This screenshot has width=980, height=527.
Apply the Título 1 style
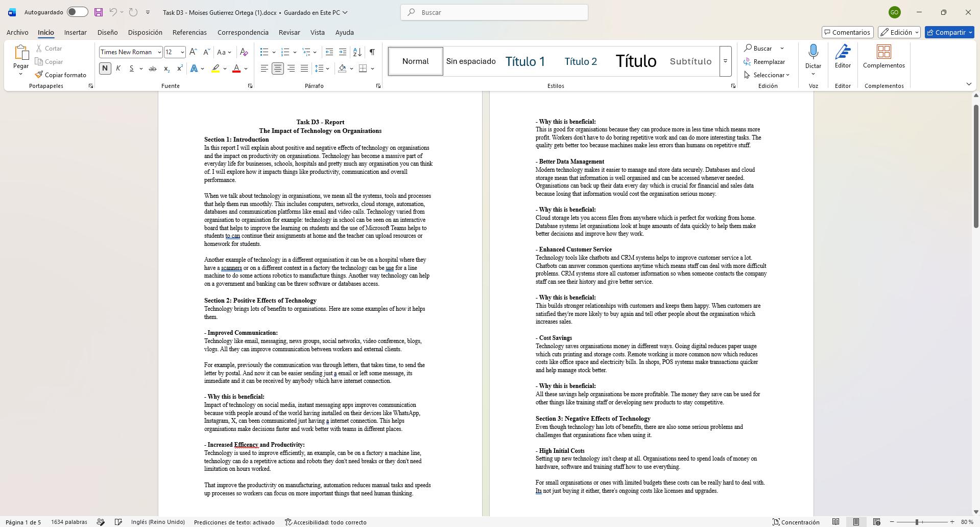[525, 61]
